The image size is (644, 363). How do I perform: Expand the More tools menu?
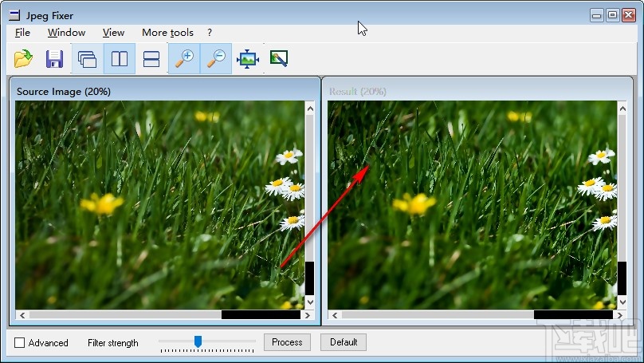point(167,33)
